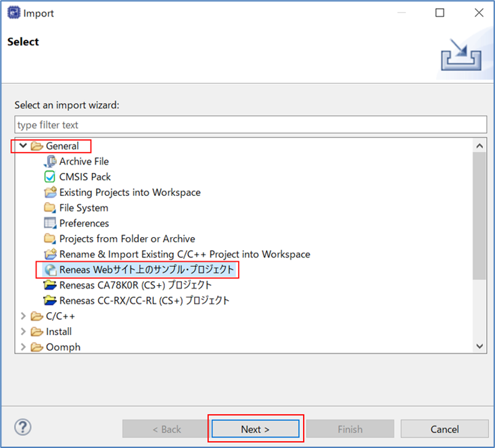Select Archive File wizard

pyautogui.click(x=84, y=161)
